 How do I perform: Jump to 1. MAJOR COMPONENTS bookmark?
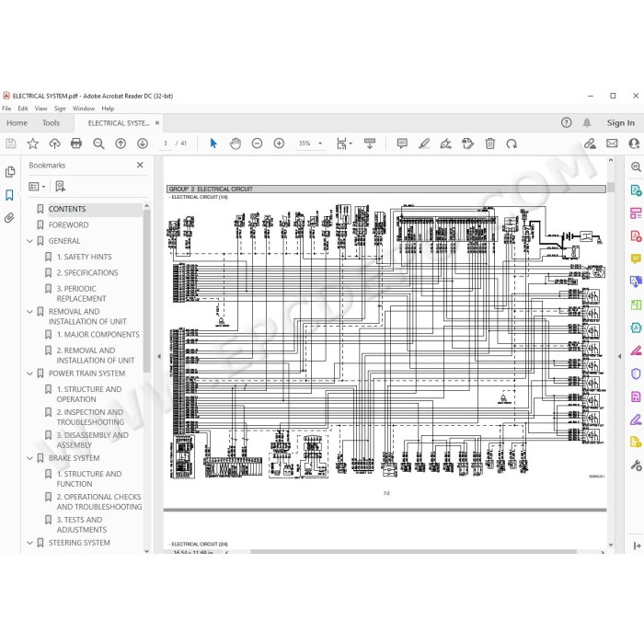(x=98, y=335)
